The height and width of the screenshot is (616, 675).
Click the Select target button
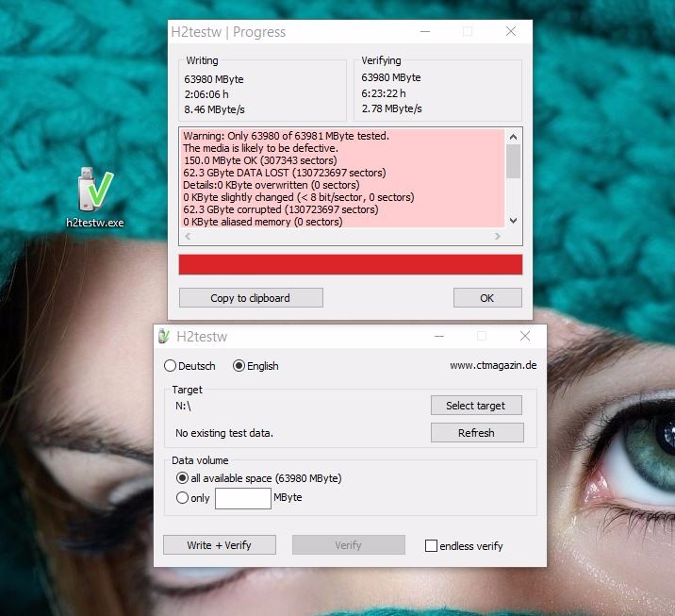[476, 406]
